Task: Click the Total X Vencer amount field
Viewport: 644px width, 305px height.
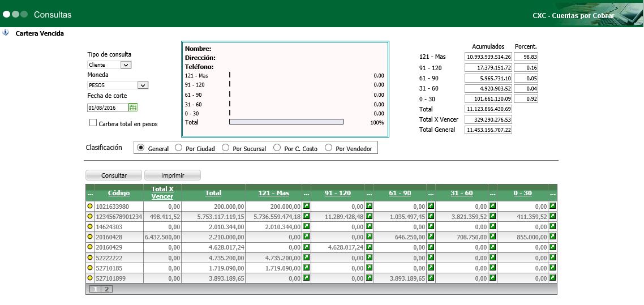Action: pos(488,119)
